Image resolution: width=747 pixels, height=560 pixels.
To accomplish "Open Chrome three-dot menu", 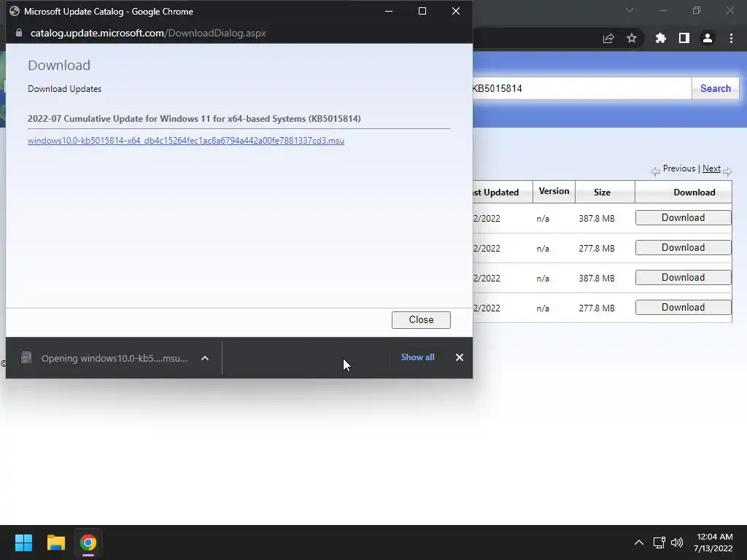I will pos(731,38).
